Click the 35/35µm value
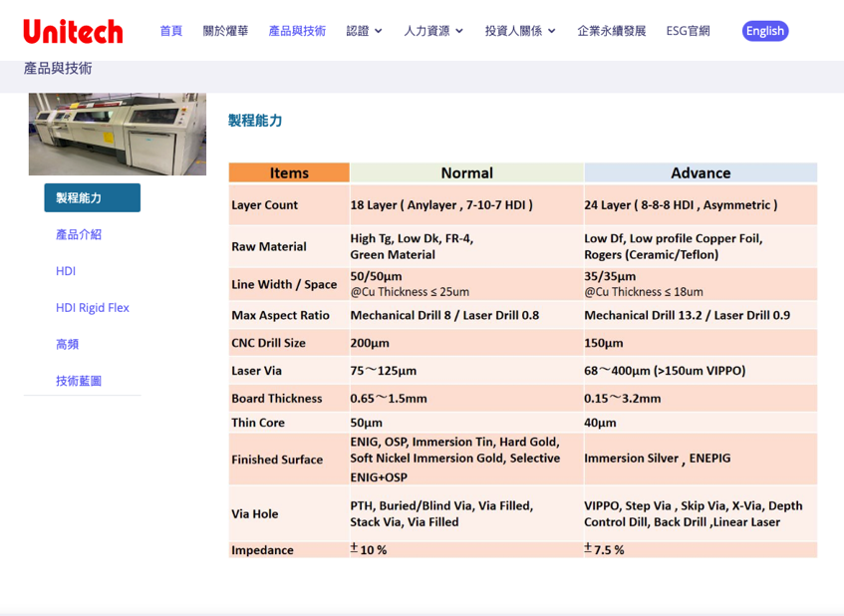Screen dimensions: 844x616 (x=610, y=276)
